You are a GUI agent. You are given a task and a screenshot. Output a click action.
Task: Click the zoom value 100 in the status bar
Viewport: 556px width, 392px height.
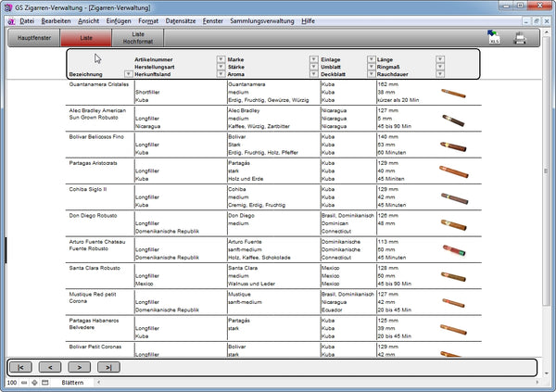(x=12, y=383)
